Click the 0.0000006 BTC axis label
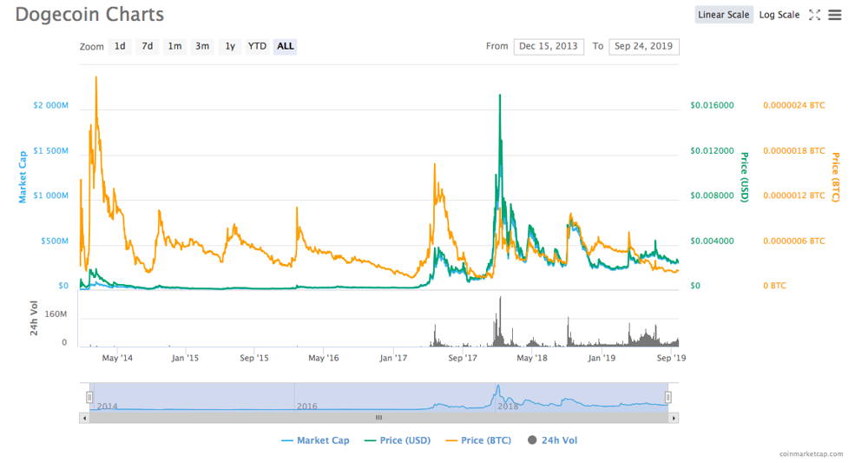The image size is (868, 463). coord(794,241)
